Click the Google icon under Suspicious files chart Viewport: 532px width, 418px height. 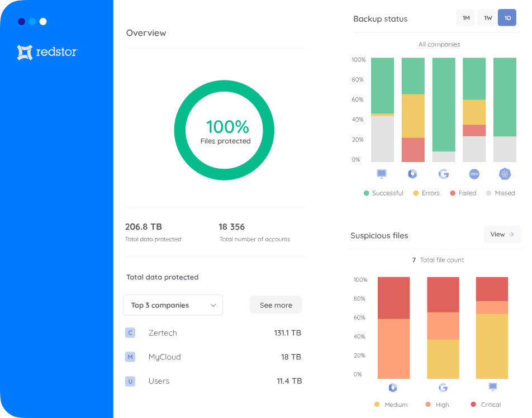(x=443, y=387)
